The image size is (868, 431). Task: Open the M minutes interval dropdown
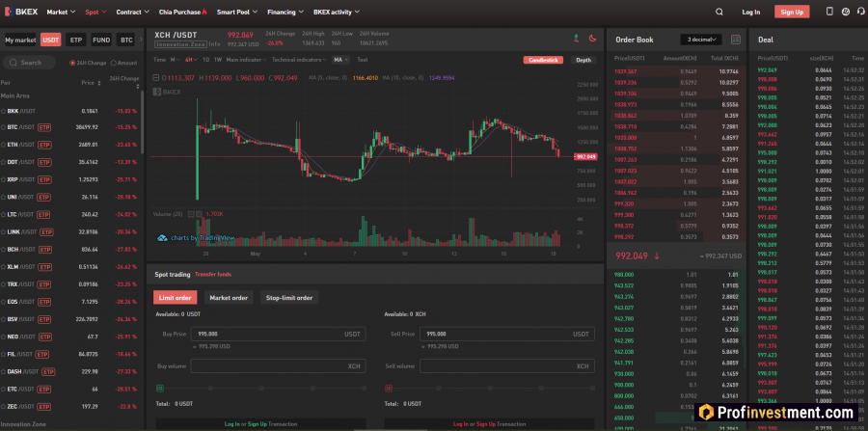pos(175,60)
